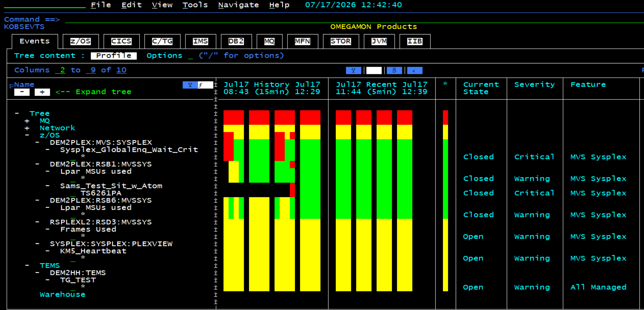Focus the Command input line
Screen dimensions: 644x310
click(x=354, y=19)
